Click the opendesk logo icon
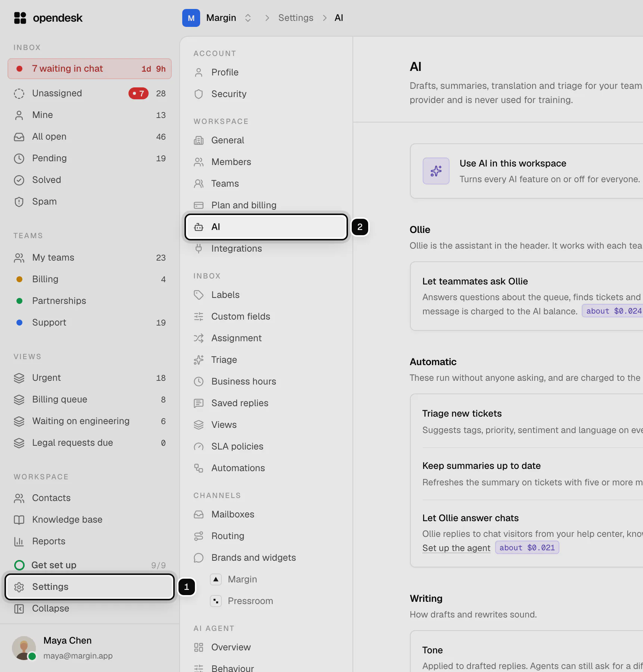The width and height of the screenshot is (643, 672). (x=20, y=18)
